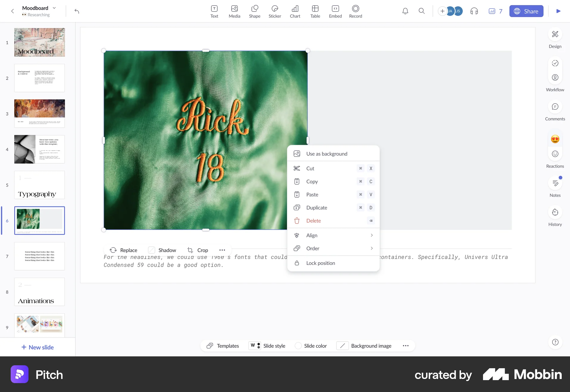Open the Media picker
This screenshot has height=392, width=570.
pyautogui.click(x=234, y=11)
